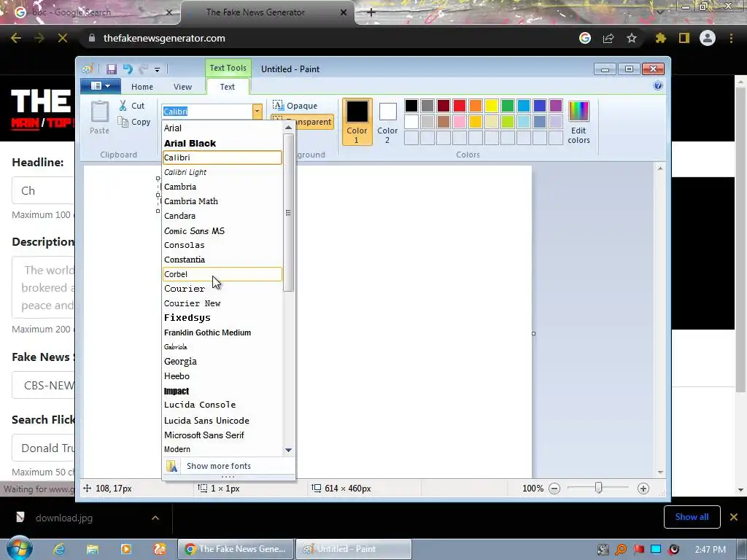Image resolution: width=747 pixels, height=560 pixels.
Task: Pick the purple color swatch
Action: click(555, 106)
